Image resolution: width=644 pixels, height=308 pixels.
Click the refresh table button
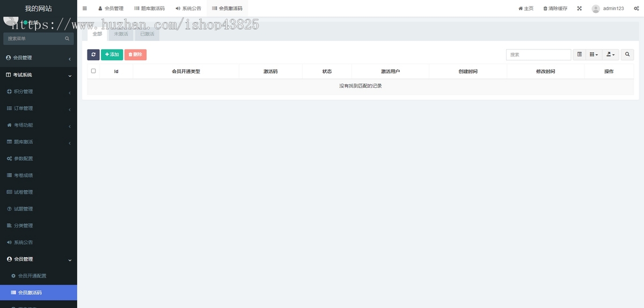click(x=93, y=55)
